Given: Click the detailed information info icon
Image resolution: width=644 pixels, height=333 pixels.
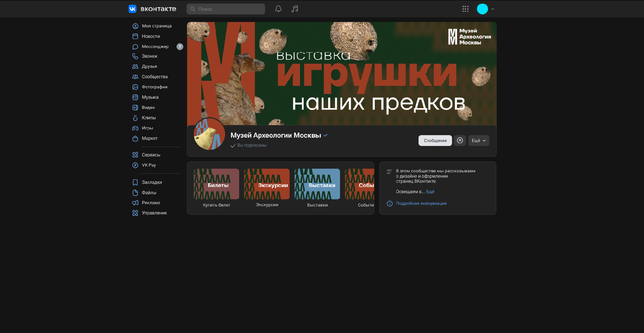Looking at the screenshot, I should click(x=389, y=204).
